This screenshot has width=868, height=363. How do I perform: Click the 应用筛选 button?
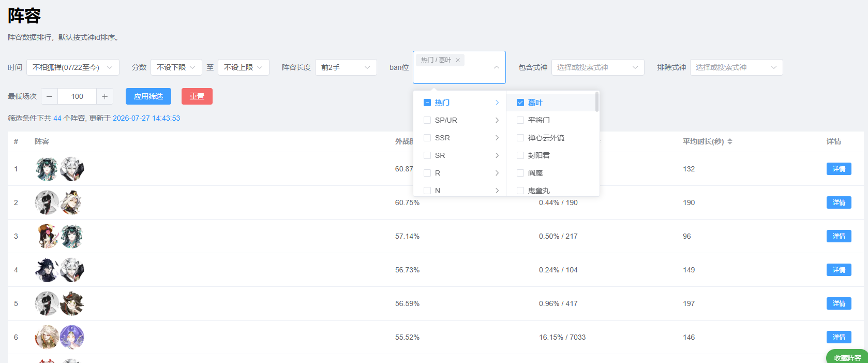coord(148,96)
